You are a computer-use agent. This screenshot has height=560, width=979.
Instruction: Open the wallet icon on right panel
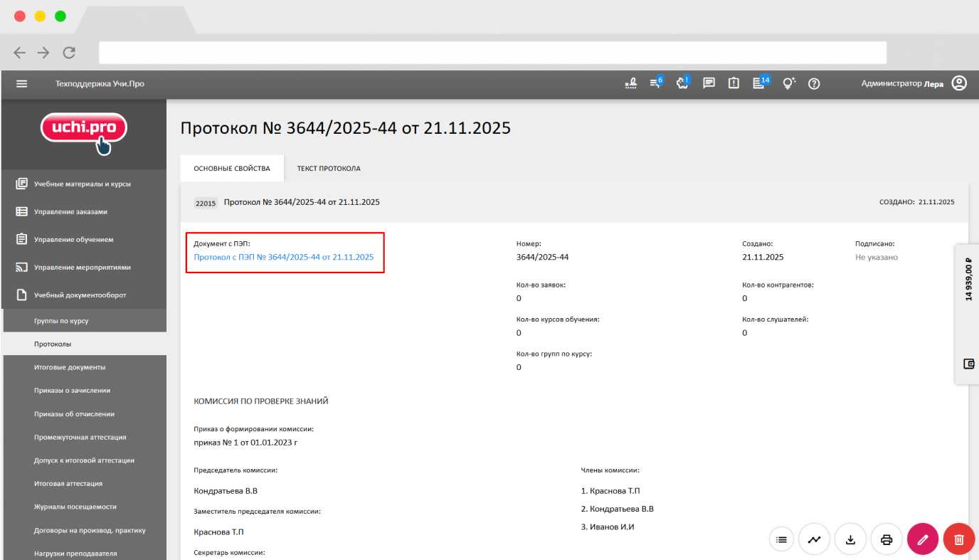[x=968, y=364]
